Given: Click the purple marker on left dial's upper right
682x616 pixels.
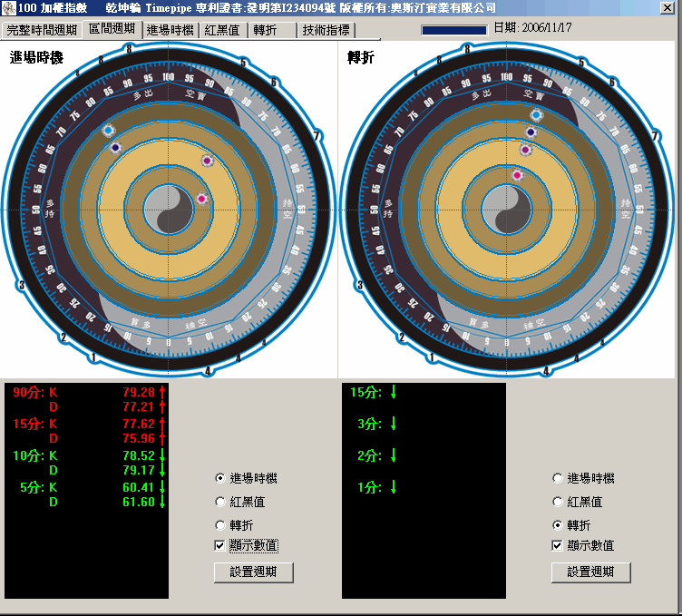Looking at the screenshot, I should click(x=207, y=161).
